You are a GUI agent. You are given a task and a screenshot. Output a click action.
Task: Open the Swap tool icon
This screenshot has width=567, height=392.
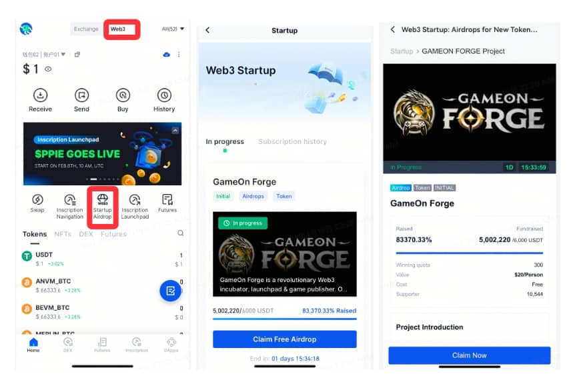(x=37, y=199)
